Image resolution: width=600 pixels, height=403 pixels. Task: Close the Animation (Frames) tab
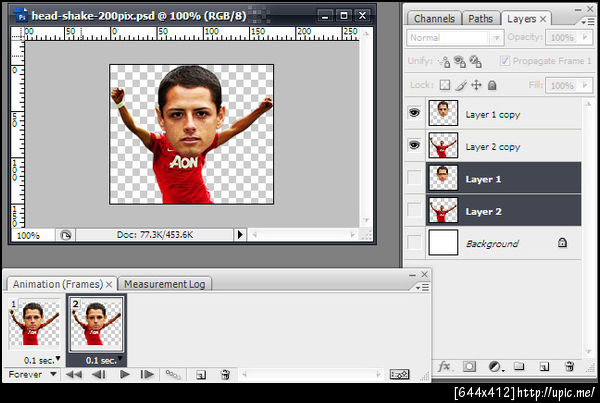point(109,285)
